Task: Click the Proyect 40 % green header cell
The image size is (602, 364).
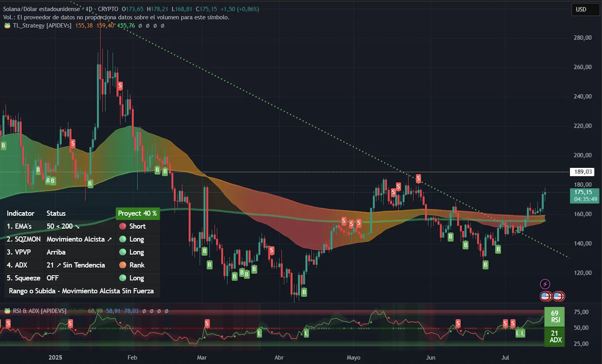Action: click(137, 213)
